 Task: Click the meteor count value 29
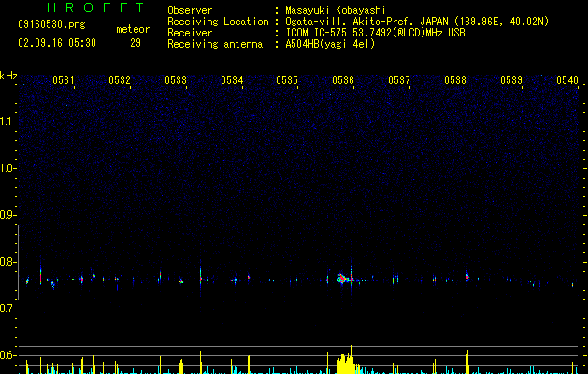136,43
